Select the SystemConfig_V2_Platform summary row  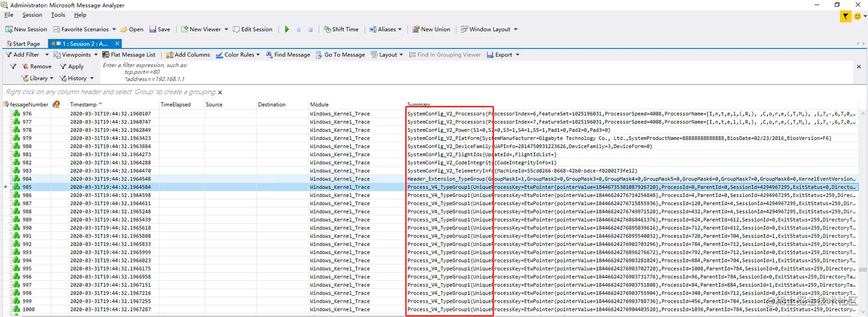pos(619,138)
